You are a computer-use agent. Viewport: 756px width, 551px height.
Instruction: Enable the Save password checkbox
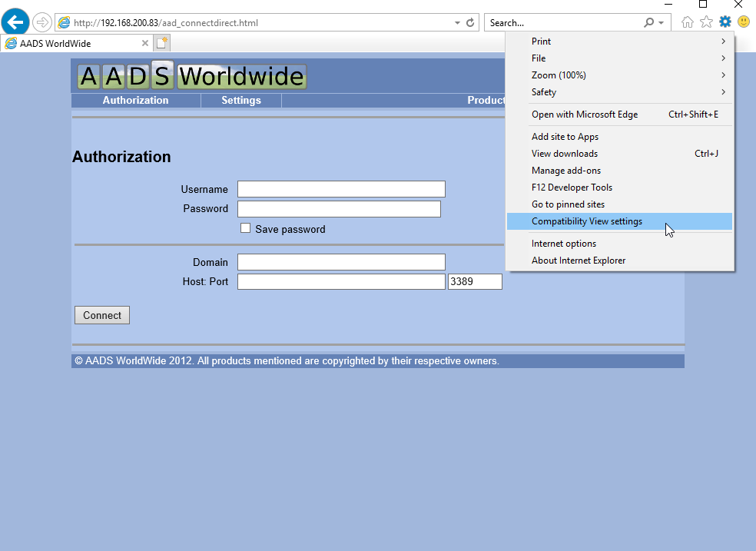246,228
